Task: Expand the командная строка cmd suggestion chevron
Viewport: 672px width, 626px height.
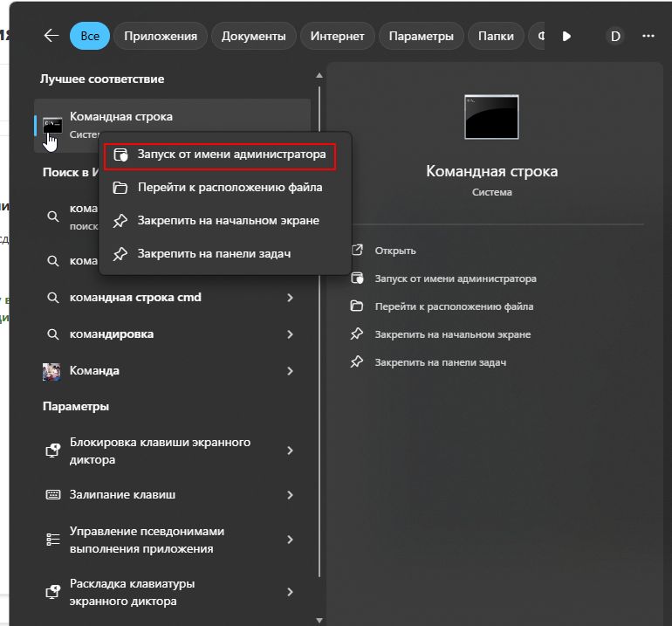Action: coord(290,298)
